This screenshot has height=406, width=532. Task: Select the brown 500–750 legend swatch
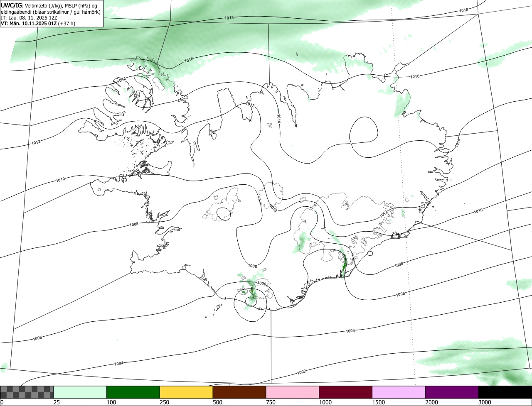click(x=239, y=392)
